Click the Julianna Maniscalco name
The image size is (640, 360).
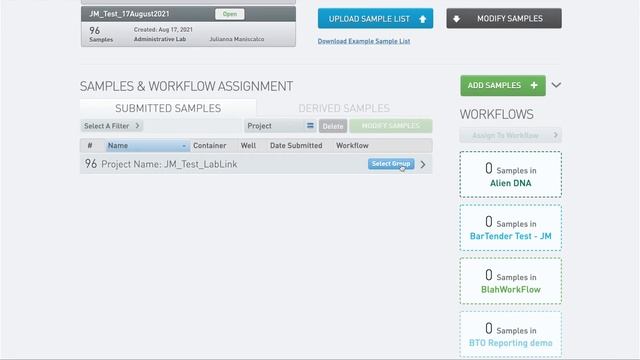pyautogui.click(x=237, y=39)
